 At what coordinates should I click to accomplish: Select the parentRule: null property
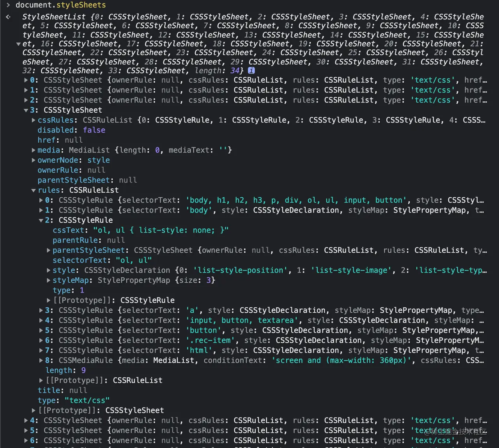[89, 240]
